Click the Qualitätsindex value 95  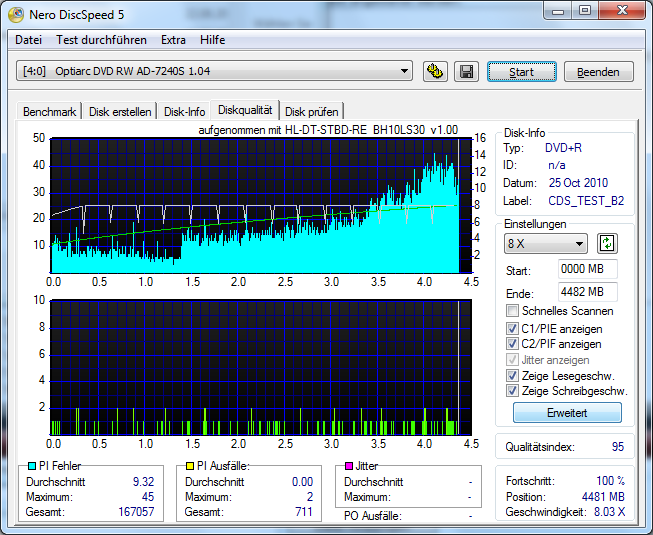[x=618, y=447]
